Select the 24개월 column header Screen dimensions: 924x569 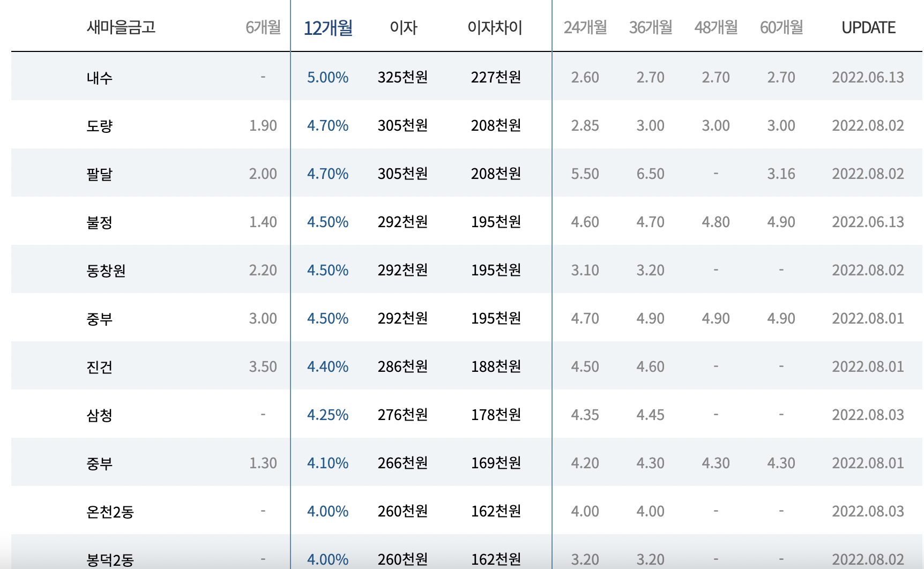pos(585,27)
